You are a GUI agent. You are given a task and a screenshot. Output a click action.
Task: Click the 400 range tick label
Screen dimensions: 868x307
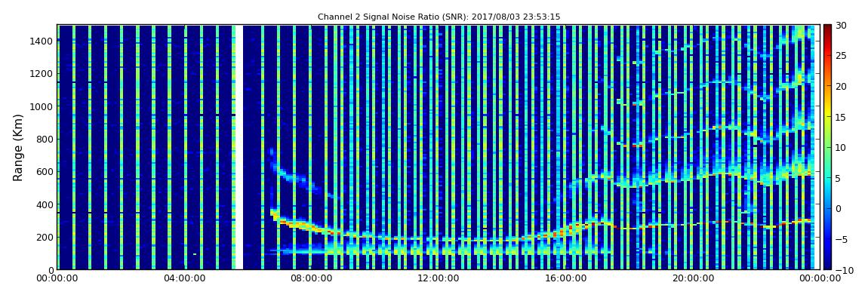(x=45, y=204)
